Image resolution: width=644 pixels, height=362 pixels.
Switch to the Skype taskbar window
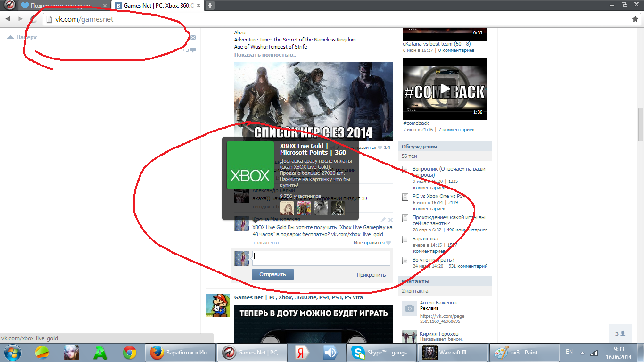(x=382, y=352)
